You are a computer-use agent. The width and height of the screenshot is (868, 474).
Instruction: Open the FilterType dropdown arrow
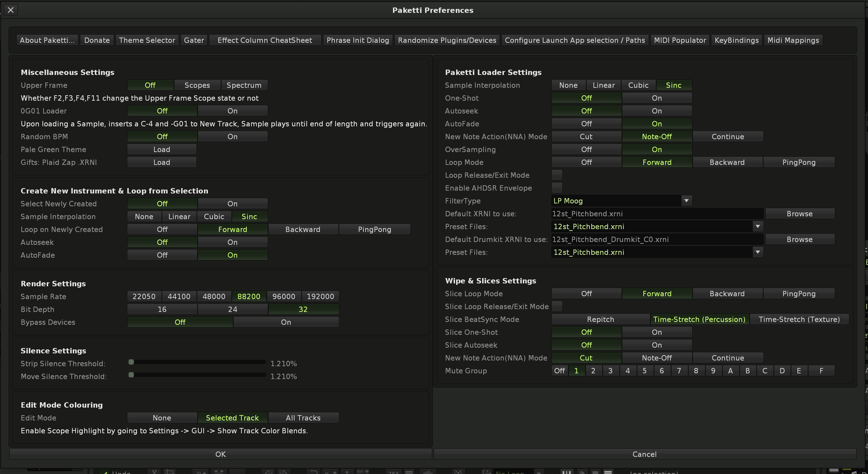[686, 201]
